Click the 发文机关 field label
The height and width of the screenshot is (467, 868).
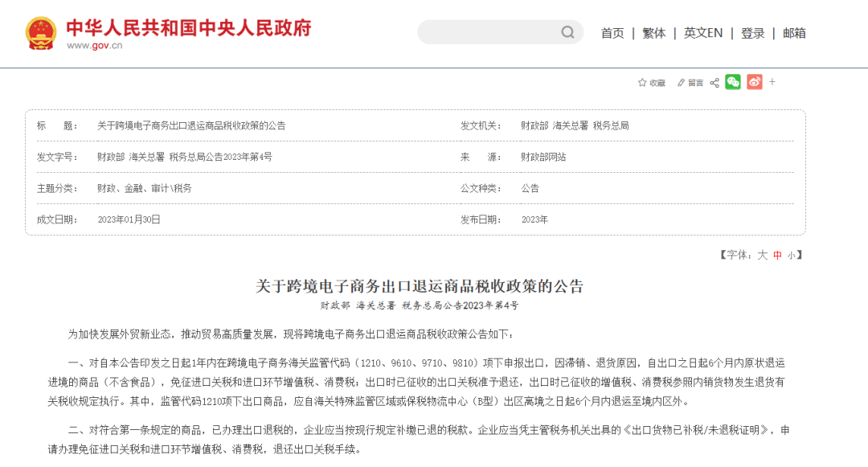[481, 125]
